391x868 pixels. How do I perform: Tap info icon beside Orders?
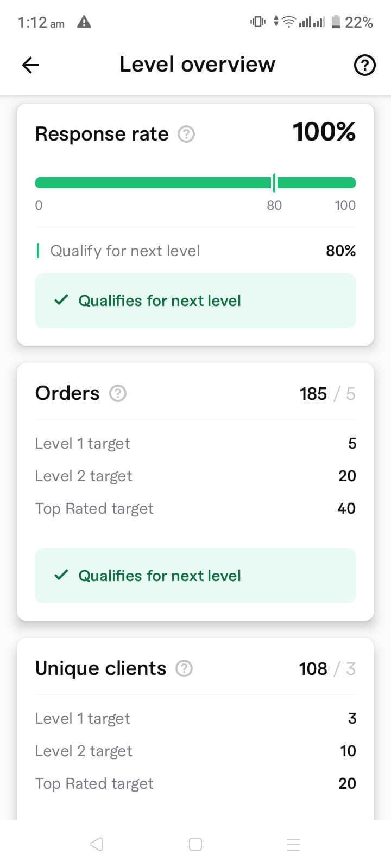[118, 393]
